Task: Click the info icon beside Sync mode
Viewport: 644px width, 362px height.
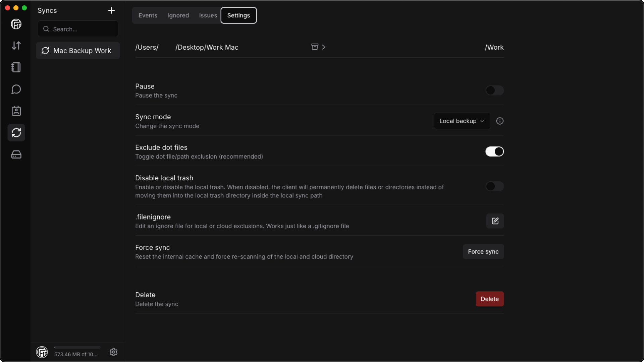Action: click(500, 121)
